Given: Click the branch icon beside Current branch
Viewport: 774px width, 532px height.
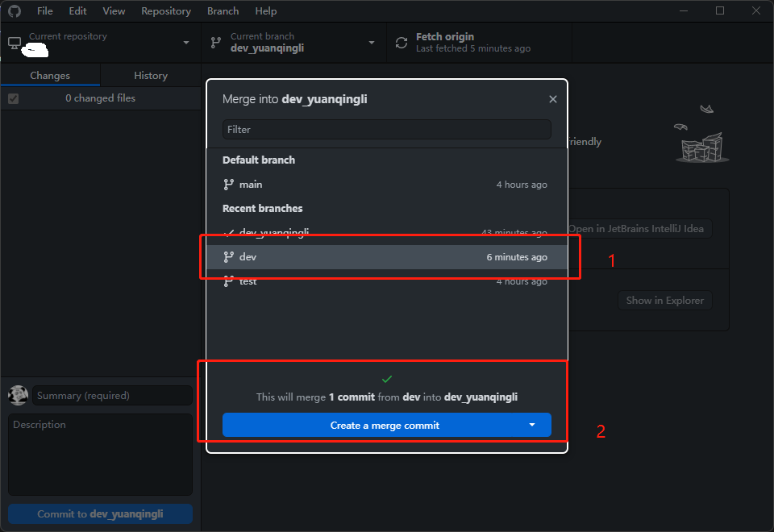Looking at the screenshot, I should point(216,43).
